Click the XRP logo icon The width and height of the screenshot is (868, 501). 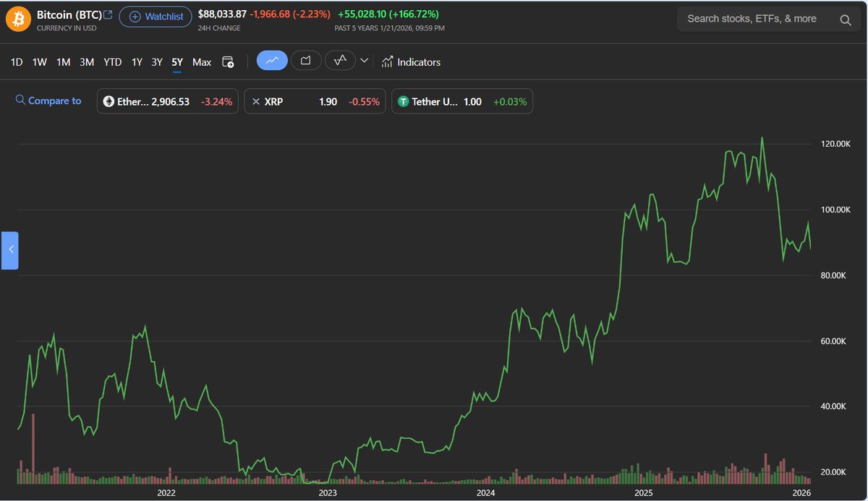[x=256, y=102]
